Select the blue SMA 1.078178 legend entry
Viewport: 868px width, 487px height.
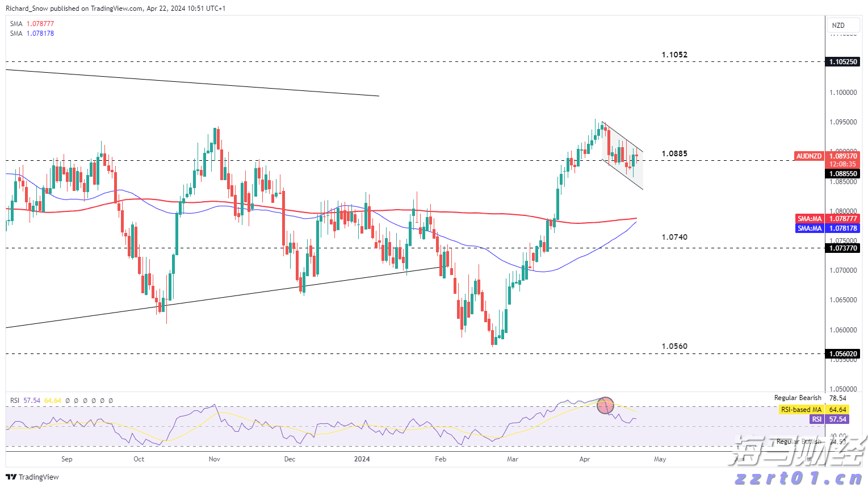[32, 34]
